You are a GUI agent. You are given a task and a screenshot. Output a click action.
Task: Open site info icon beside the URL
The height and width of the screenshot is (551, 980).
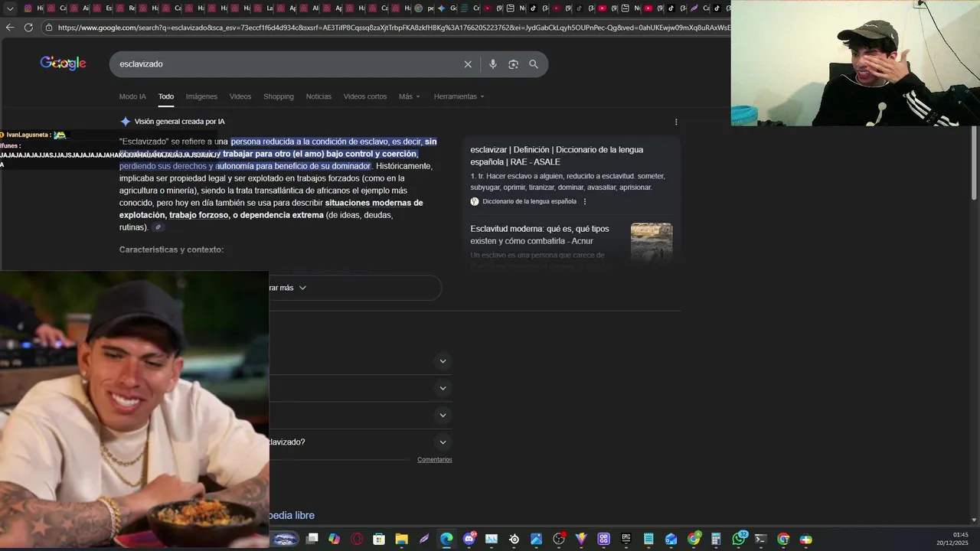[x=49, y=27]
